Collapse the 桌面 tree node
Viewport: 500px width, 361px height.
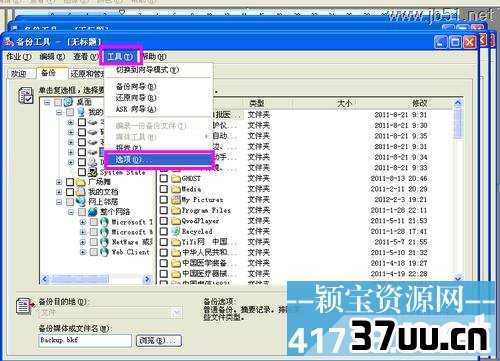coord(47,102)
